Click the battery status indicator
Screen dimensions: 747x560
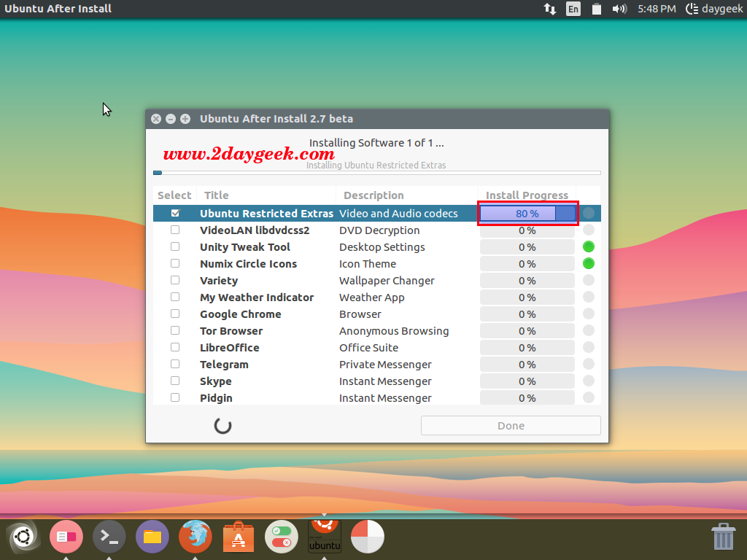click(596, 9)
